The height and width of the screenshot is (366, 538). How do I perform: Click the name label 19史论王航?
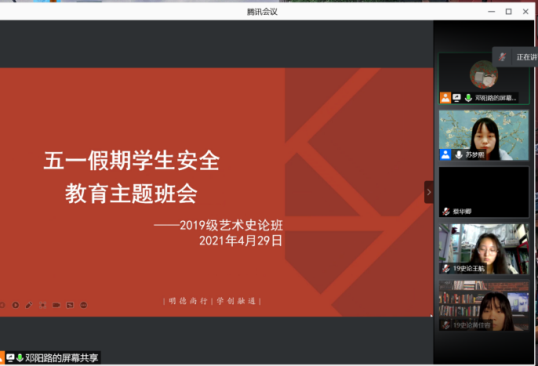coord(469,269)
